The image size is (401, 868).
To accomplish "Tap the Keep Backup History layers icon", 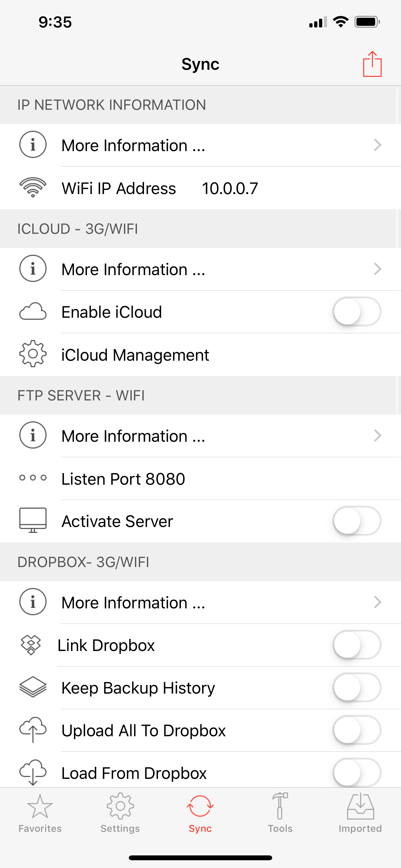I will pos(33,687).
